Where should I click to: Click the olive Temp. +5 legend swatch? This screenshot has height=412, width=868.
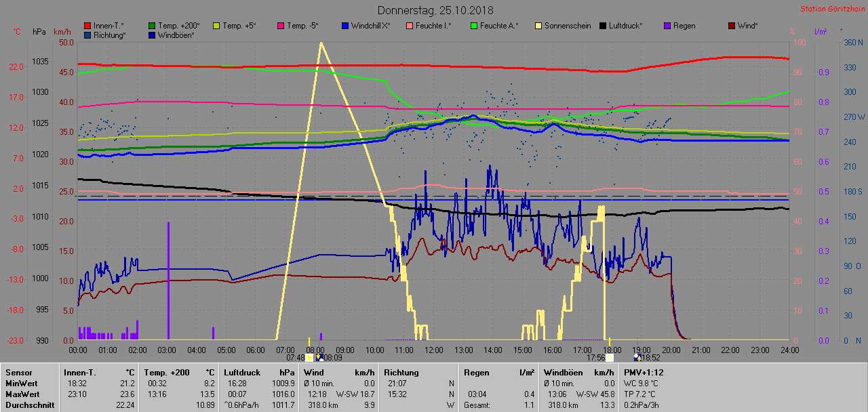pyautogui.click(x=216, y=26)
